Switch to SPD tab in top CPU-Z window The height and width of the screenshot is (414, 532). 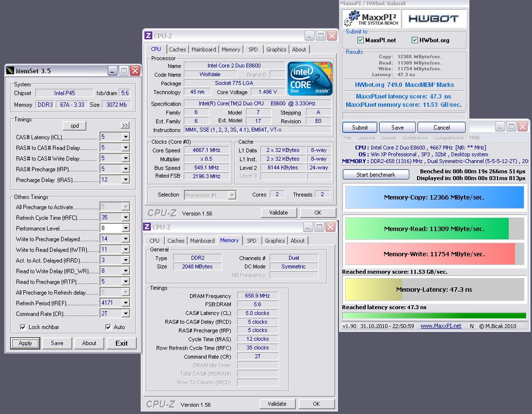pyautogui.click(x=253, y=50)
